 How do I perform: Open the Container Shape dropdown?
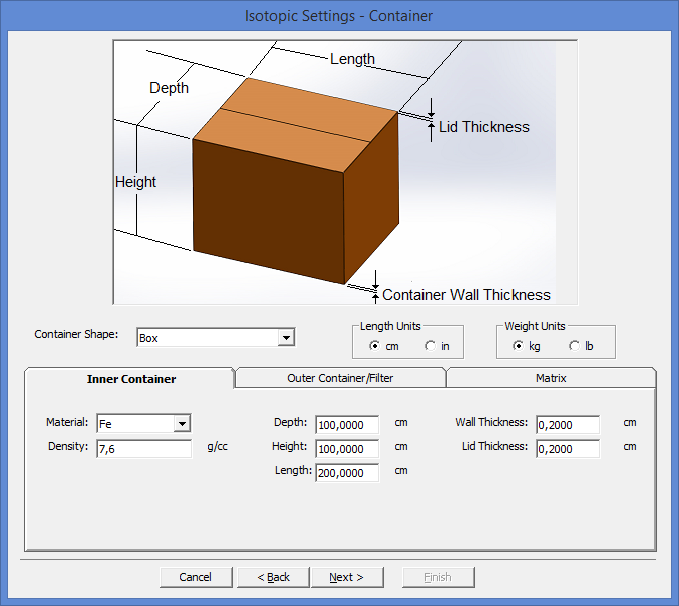[286, 338]
